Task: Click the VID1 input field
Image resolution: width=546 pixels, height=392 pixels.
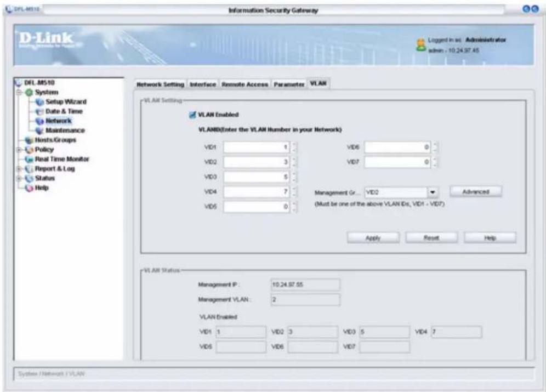Action: pos(257,147)
